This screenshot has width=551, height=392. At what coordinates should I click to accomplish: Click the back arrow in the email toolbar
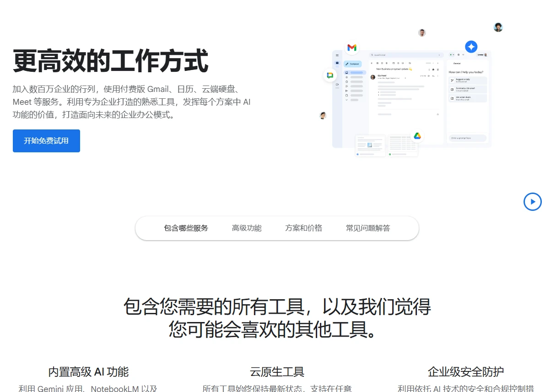[x=372, y=63]
